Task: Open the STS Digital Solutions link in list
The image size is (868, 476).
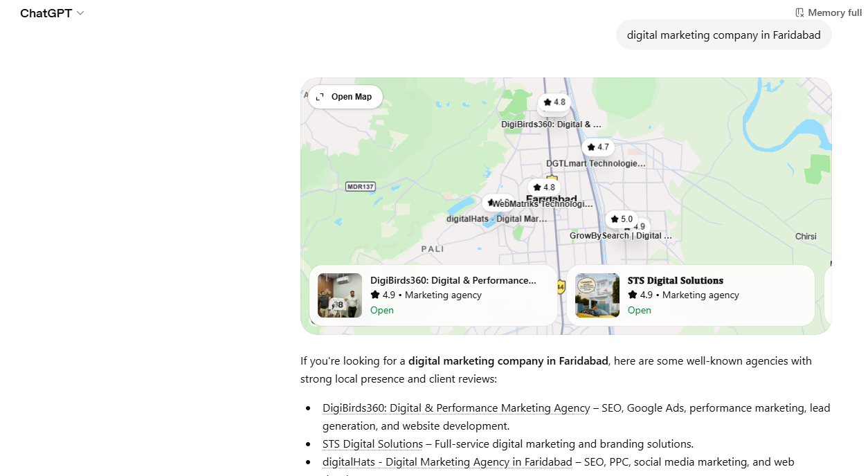Action: coord(372,444)
